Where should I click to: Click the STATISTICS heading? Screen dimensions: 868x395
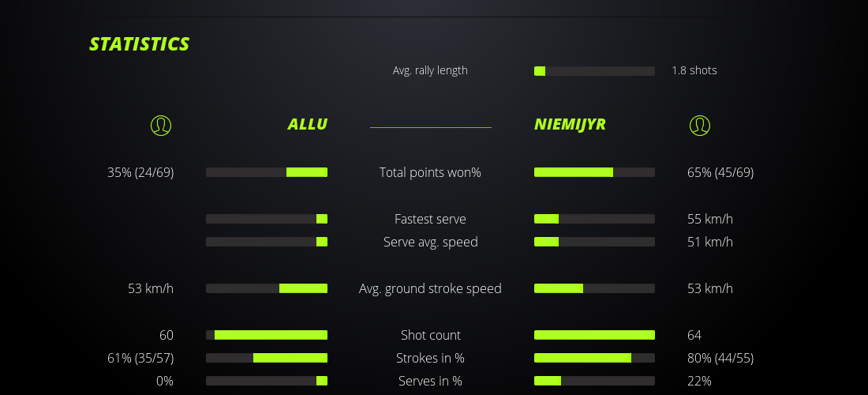[x=140, y=44]
